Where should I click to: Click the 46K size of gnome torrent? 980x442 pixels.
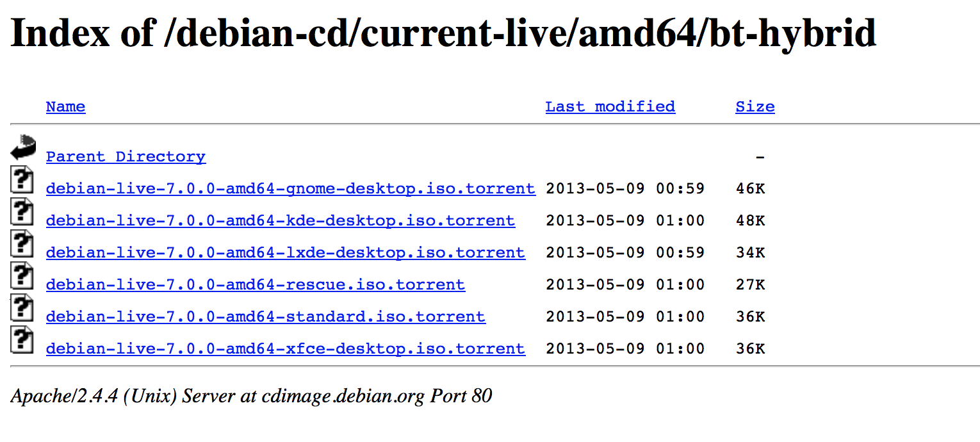coord(750,188)
